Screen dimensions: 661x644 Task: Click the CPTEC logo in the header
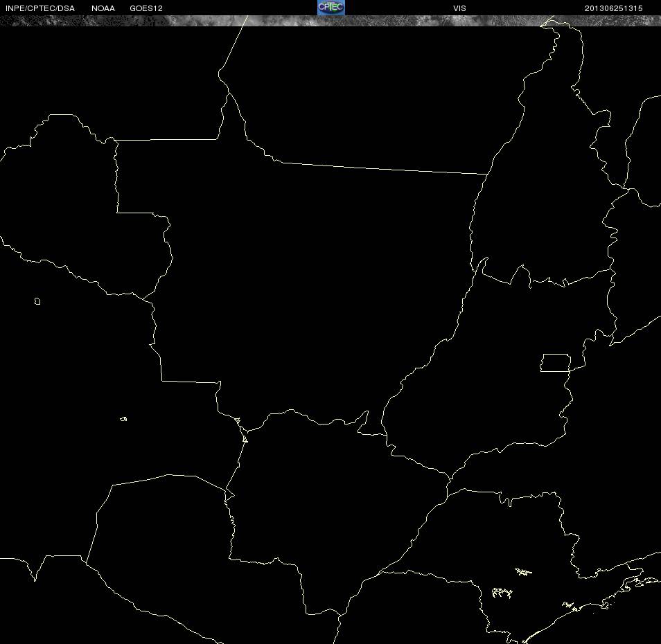point(331,8)
